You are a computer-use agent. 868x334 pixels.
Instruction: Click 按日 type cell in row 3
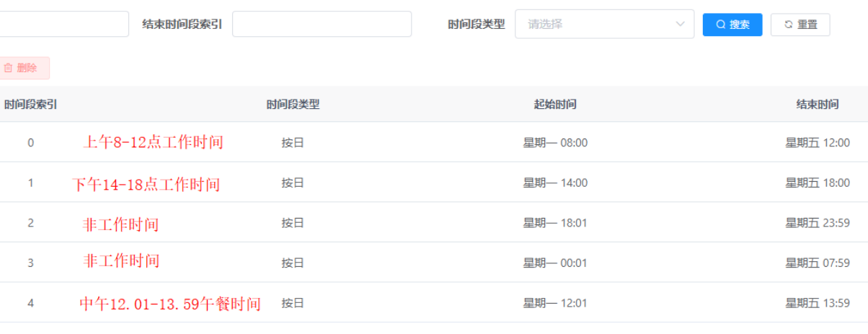coord(293,263)
